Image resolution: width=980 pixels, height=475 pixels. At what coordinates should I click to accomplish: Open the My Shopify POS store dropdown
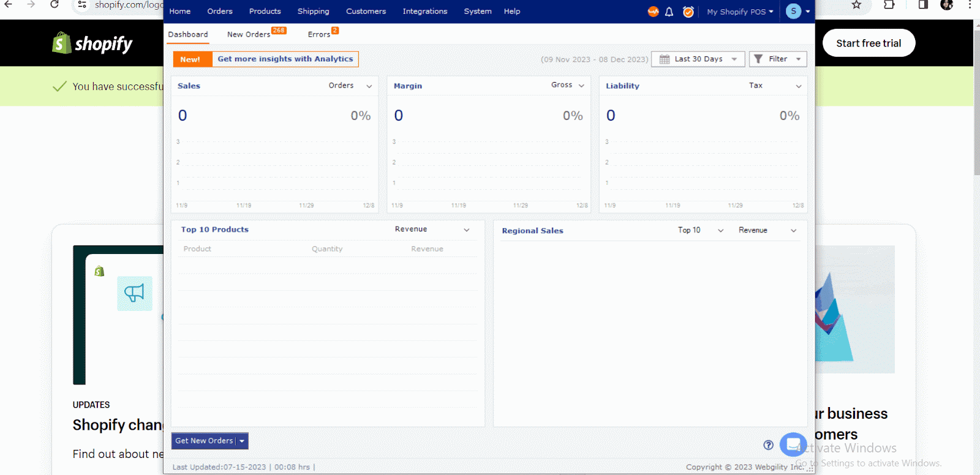(x=740, y=12)
